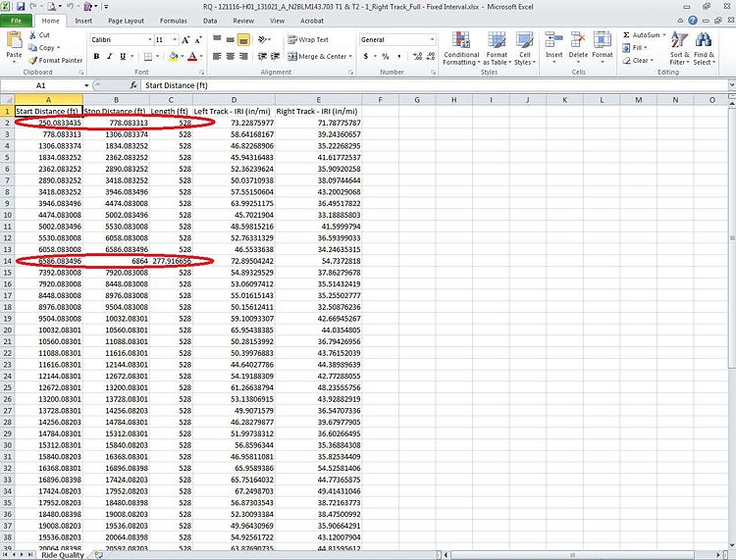Viewport: 736px width, 560px height.
Task: Decrease decimal places
Action: tap(431, 56)
